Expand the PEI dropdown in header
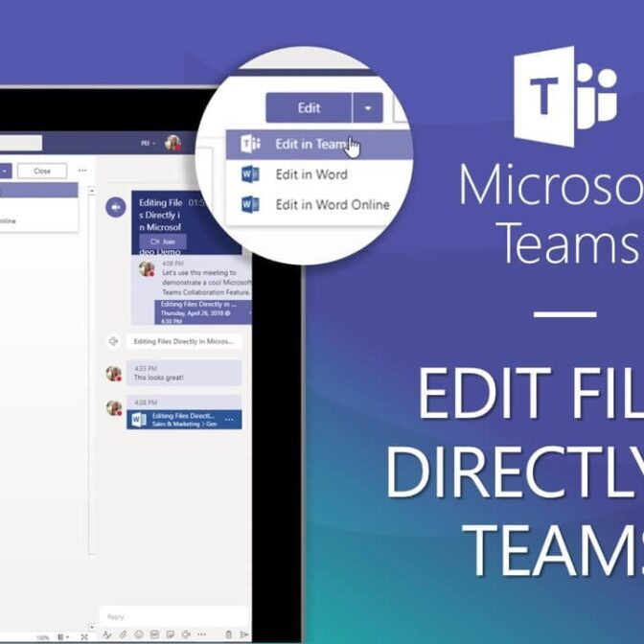The height and width of the screenshot is (644, 644). pos(149,144)
